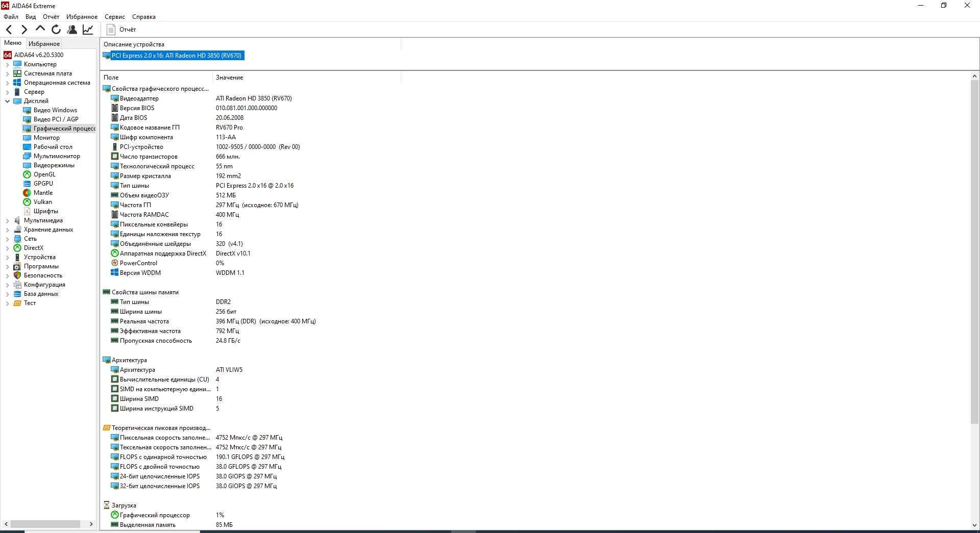Viewport: 980px width, 533px height.
Task: Expand the Хранение данных tree node
Action: tap(7, 230)
